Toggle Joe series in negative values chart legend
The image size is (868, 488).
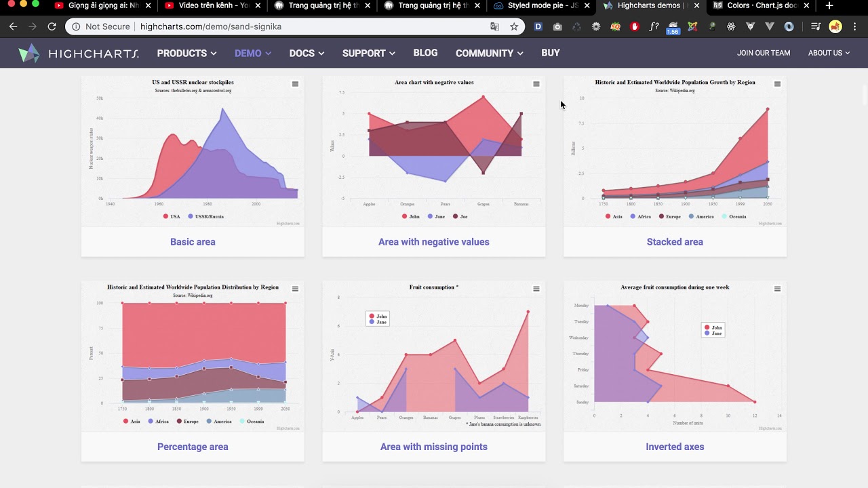pos(460,216)
